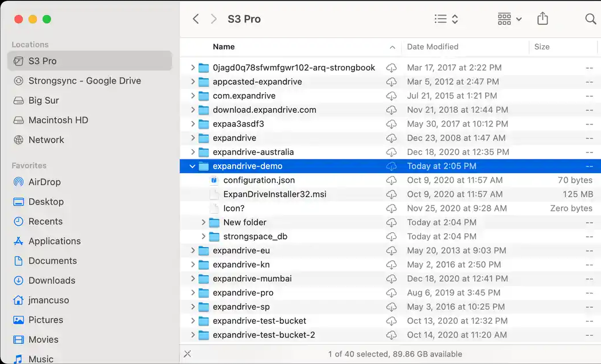
Task: Expand the expandrive-mumbai folder
Action: (x=193, y=279)
